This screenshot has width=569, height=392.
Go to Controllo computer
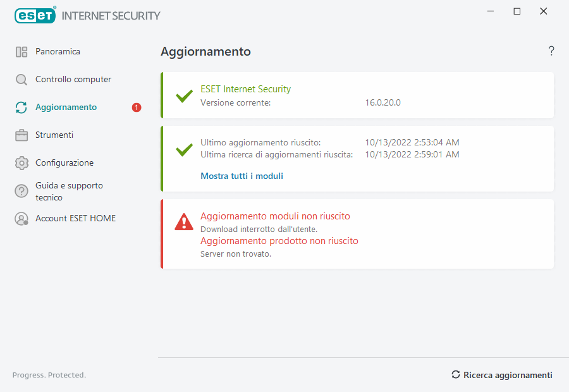[73, 80]
